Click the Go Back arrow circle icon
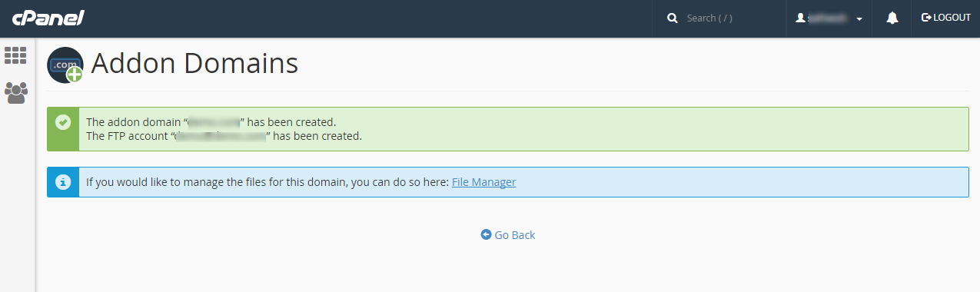This screenshot has width=980, height=292. tap(486, 234)
